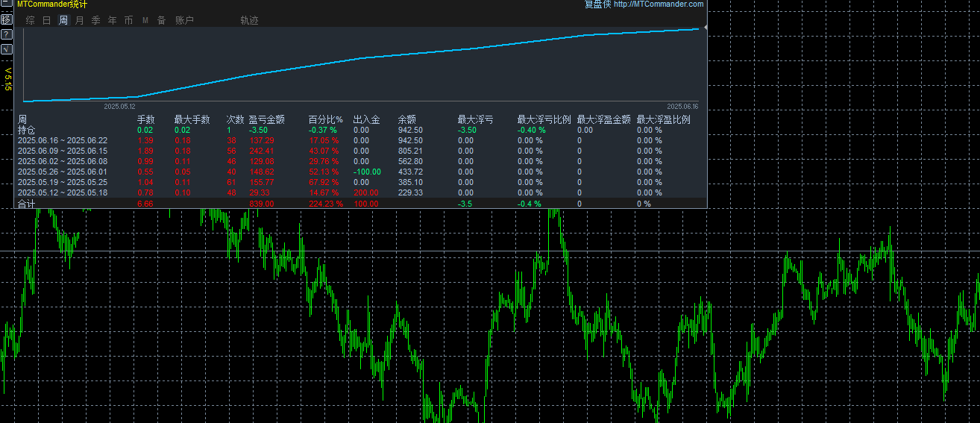Open the question mark help icon
The image size is (980, 423).
pos(6,34)
